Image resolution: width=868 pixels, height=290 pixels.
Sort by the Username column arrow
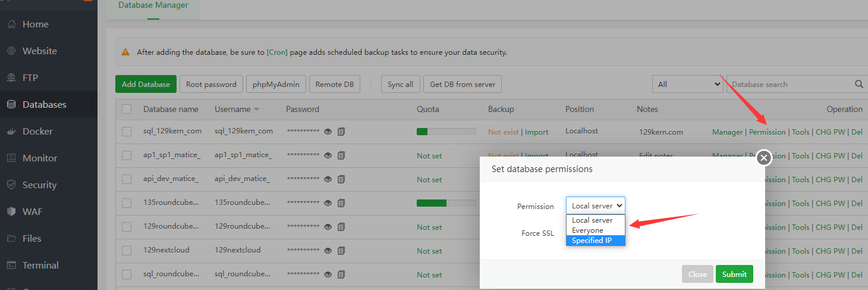click(x=256, y=110)
